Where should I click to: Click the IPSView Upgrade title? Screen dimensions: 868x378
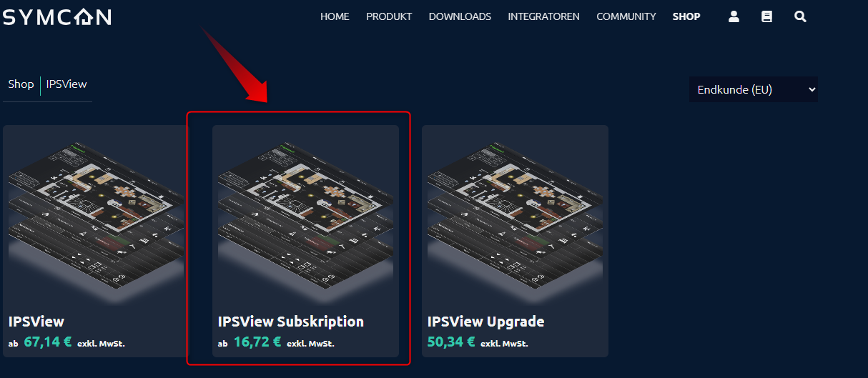tap(486, 322)
